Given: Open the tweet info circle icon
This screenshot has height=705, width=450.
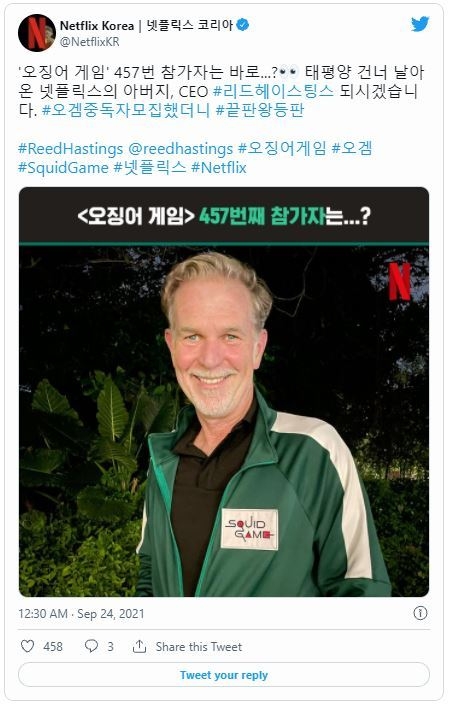Looking at the screenshot, I should click(420, 613).
